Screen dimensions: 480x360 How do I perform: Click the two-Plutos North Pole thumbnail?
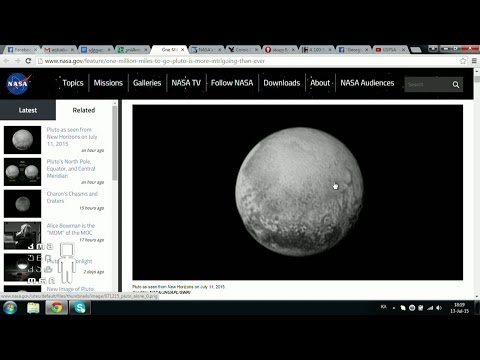(x=22, y=172)
